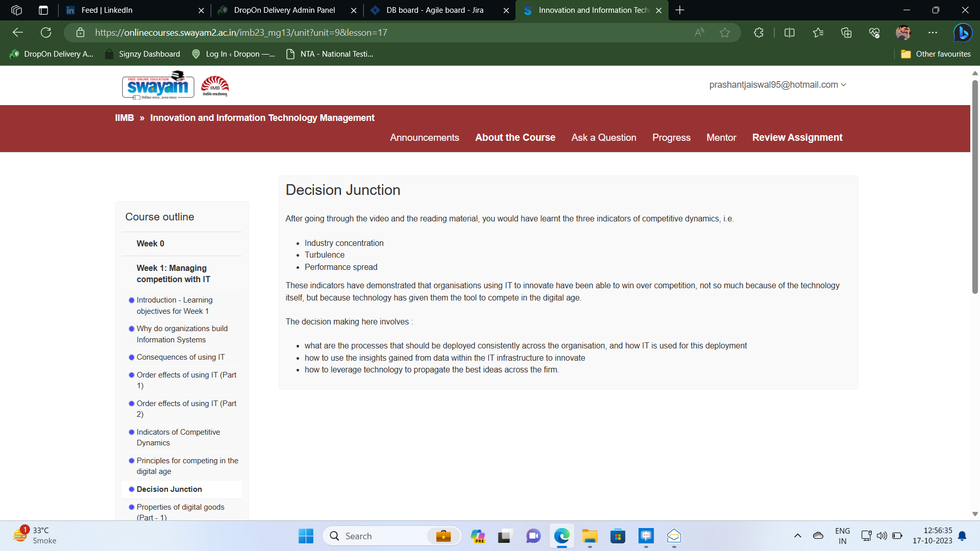Expand the prashantjaiswal95 account dropdown
Viewport: 980px width, 551px height.
tap(777, 85)
